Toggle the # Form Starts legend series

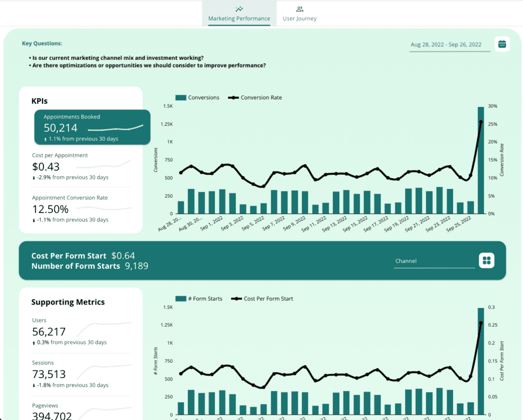point(199,299)
